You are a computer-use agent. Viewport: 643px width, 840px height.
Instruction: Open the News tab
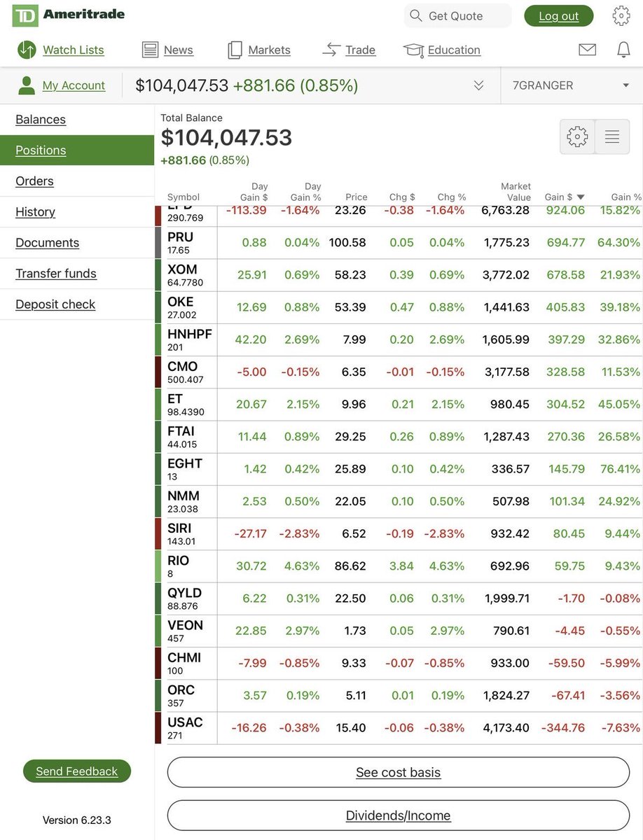pyautogui.click(x=179, y=50)
